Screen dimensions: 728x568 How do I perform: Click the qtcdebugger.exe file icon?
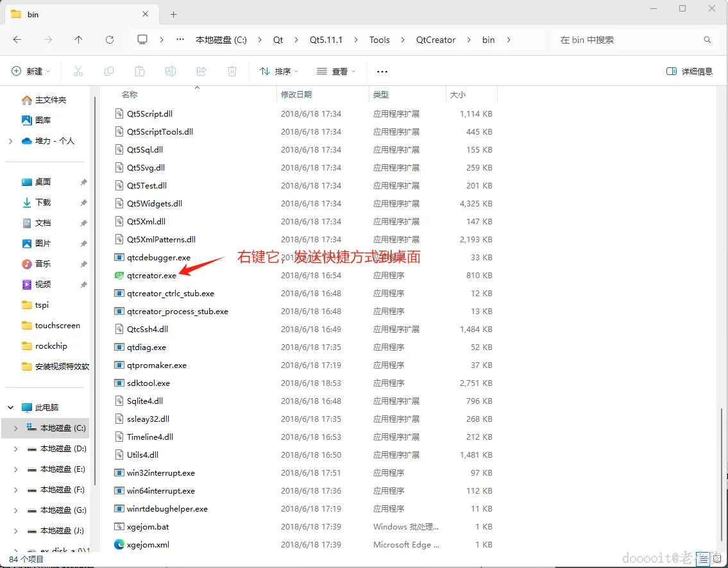click(x=119, y=257)
